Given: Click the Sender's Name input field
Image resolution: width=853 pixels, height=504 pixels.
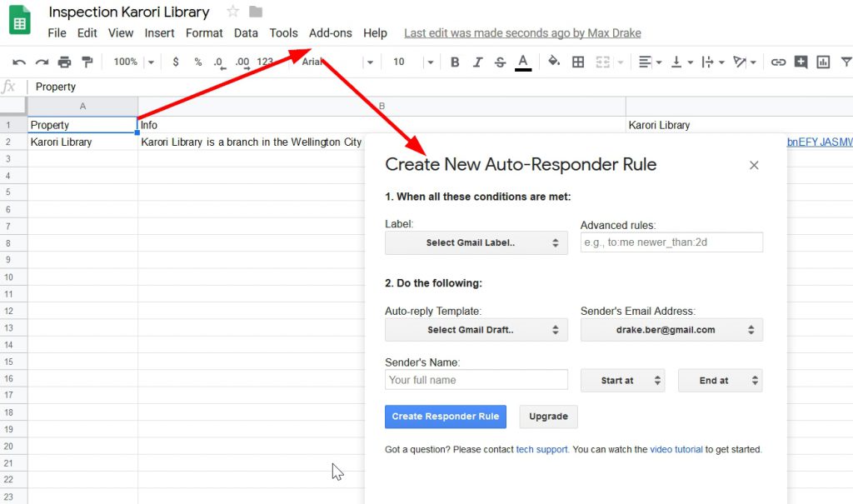Looking at the screenshot, I should 476,381.
